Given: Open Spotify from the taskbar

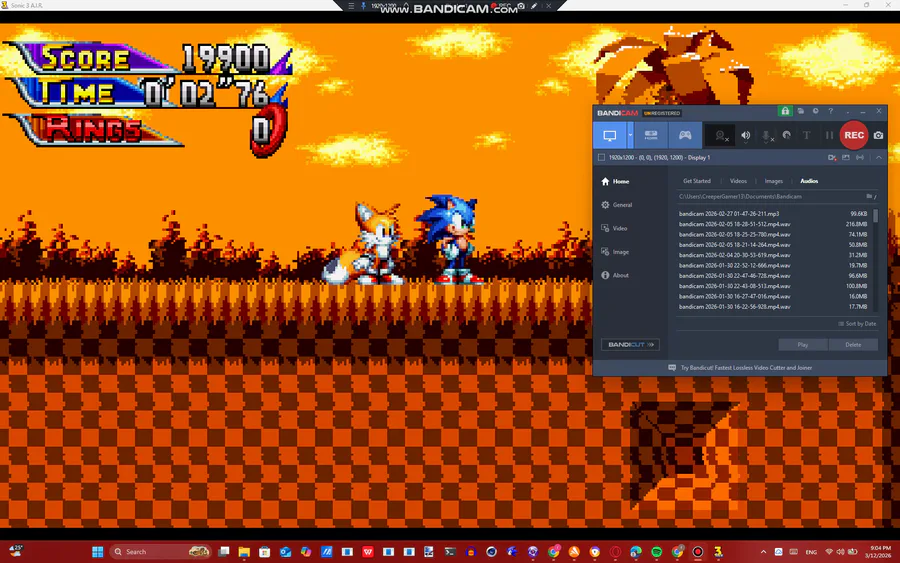Looking at the screenshot, I should pyautogui.click(x=657, y=552).
